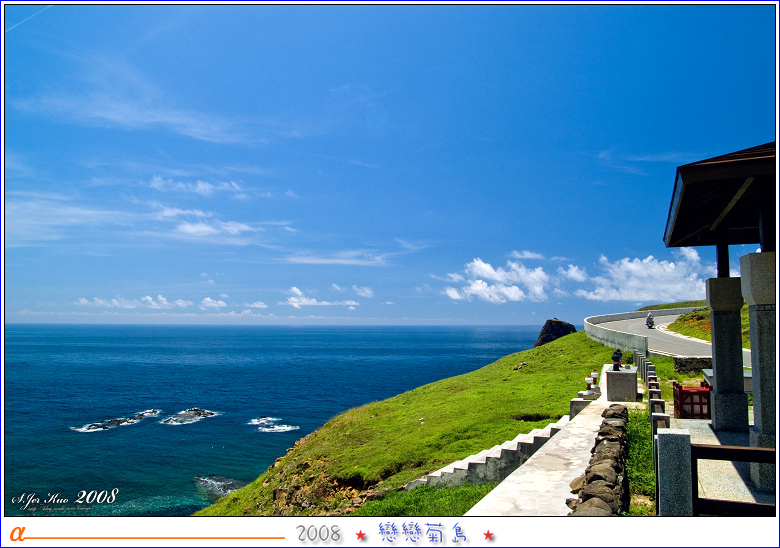Viewport: 780px width, 548px height.
Task: Click the A Jer Kuo 2008 watermark
Action: point(65,498)
